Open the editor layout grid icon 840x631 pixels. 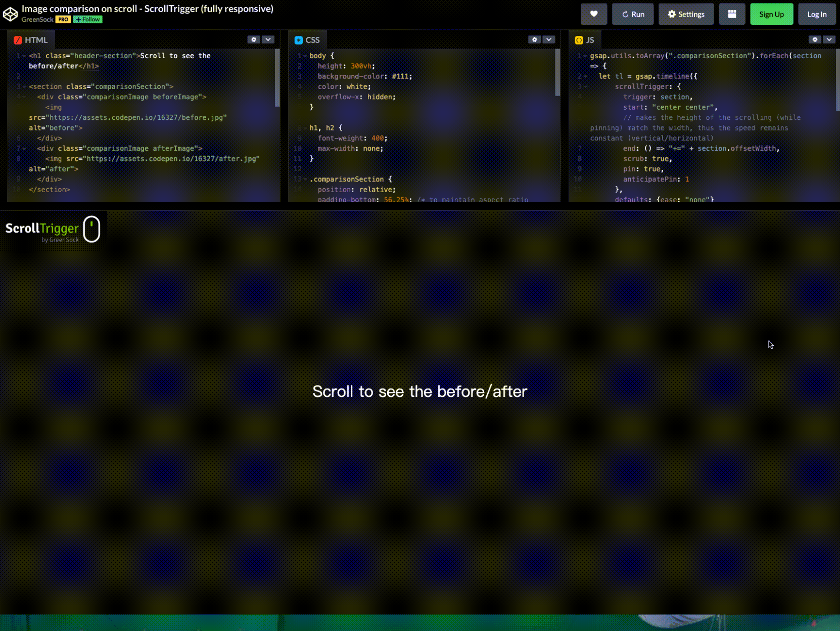coord(732,14)
